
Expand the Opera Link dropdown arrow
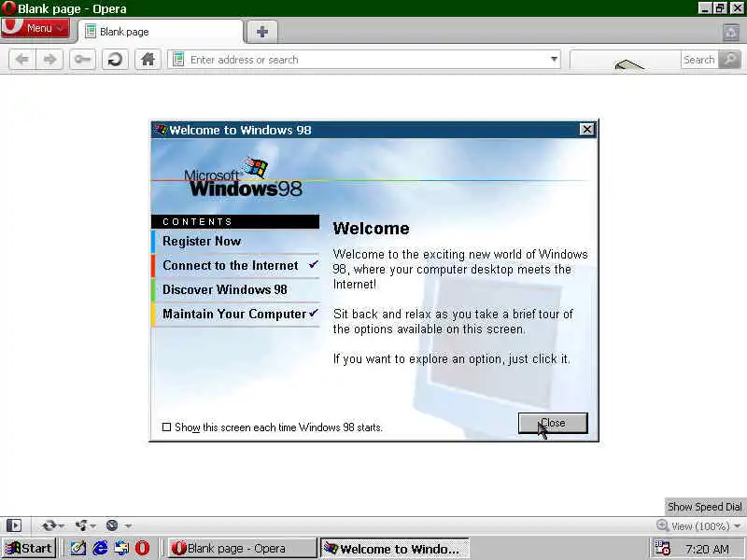click(x=62, y=525)
